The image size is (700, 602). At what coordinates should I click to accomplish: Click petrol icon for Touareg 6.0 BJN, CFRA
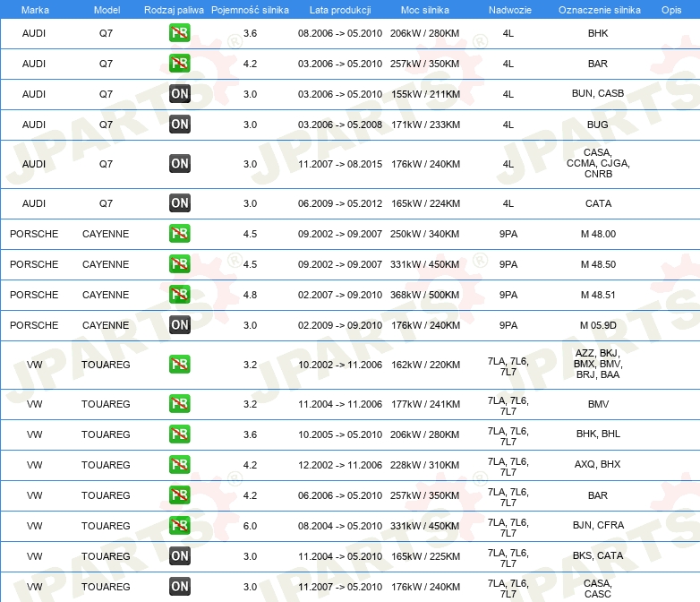(x=179, y=525)
